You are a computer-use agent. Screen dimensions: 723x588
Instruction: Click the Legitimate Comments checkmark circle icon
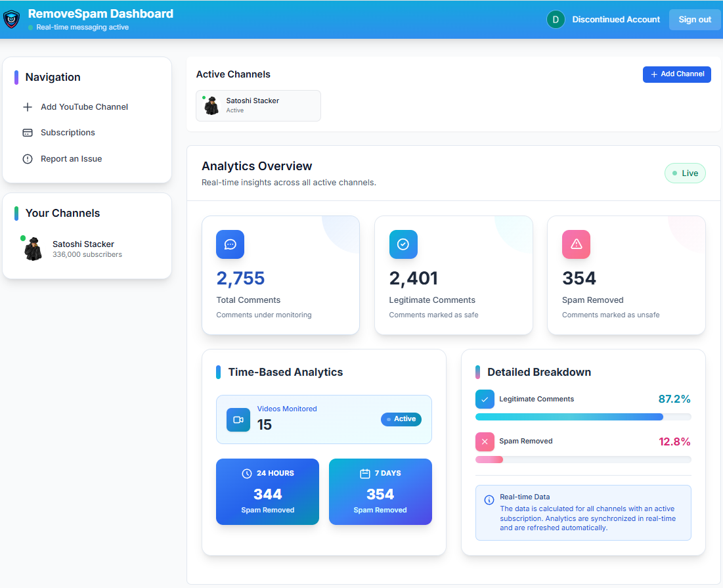pyautogui.click(x=403, y=244)
